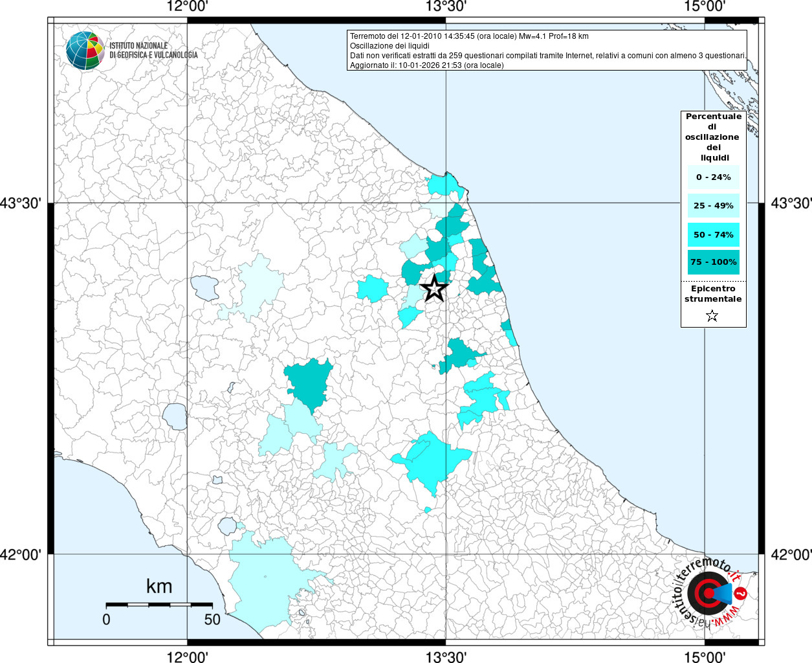The height and width of the screenshot is (663, 812).
Task: Click the small star symbol in the legend
Action: click(712, 316)
